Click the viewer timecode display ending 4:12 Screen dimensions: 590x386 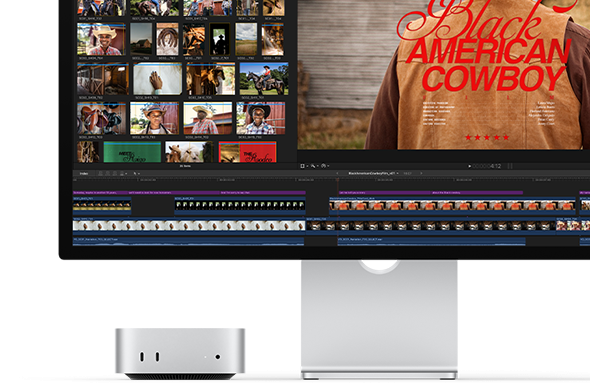point(487,166)
